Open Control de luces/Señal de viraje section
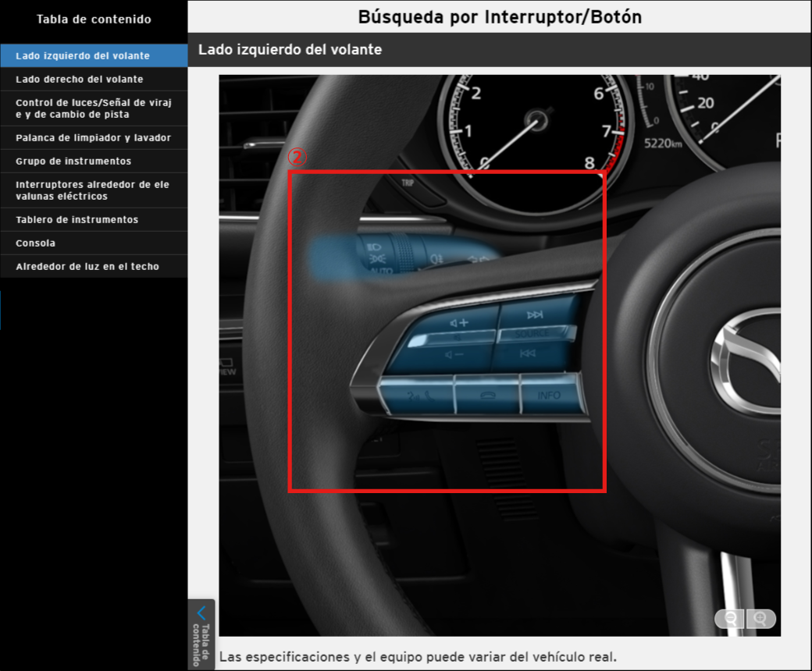The image size is (812, 671). [x=94, y=108]
